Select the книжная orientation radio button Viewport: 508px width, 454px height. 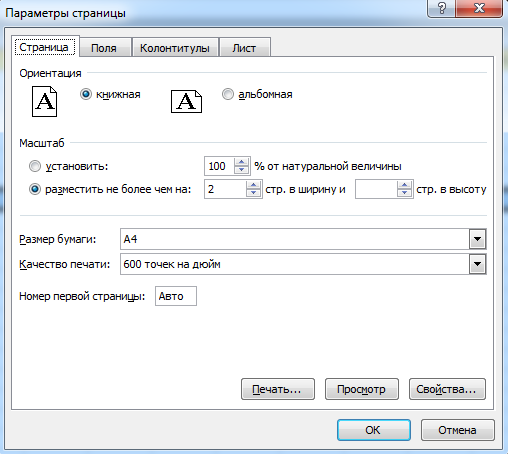pos(86,94)
